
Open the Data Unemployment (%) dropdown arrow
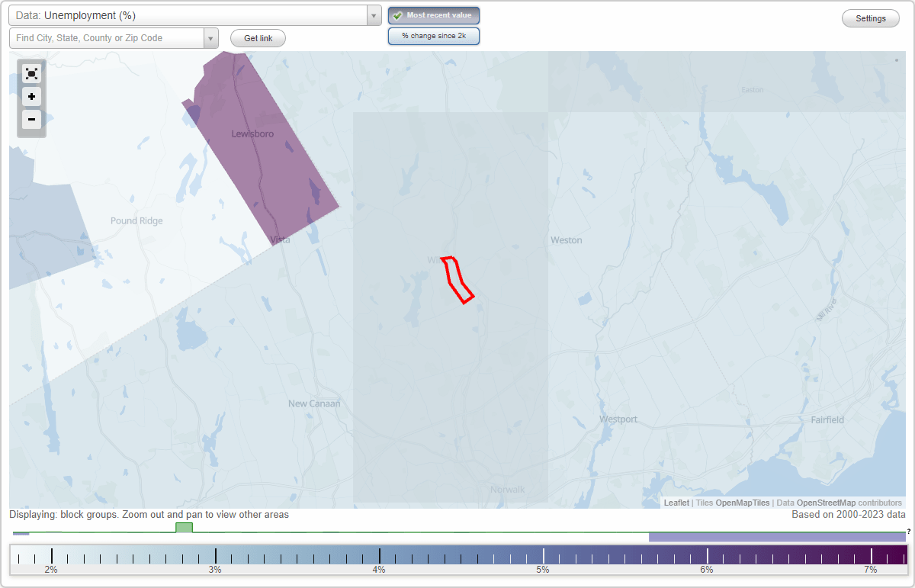pyautogui.click(x=374, y=15)
